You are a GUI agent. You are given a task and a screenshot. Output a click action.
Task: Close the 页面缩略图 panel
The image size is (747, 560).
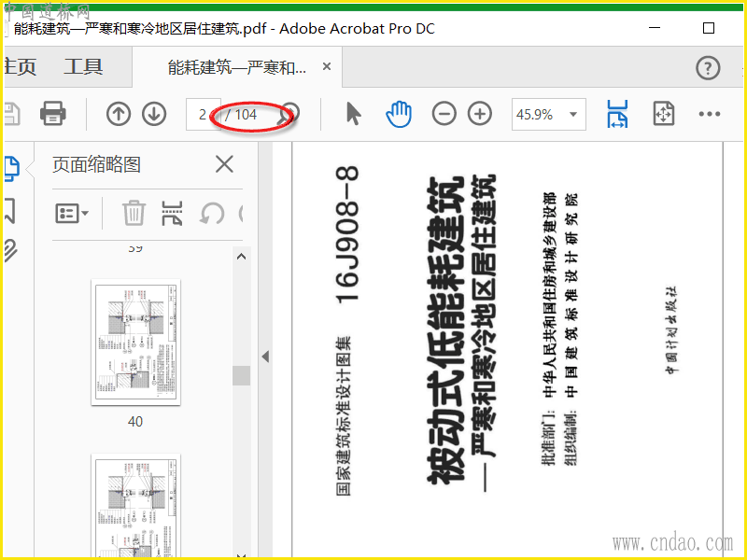point(224,165)
